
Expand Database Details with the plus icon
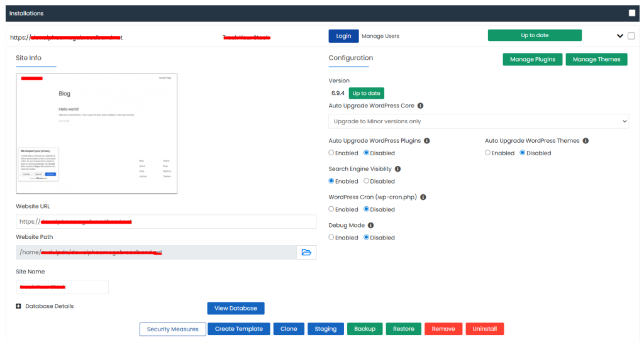pyautogui.click(x=19, y=306)
